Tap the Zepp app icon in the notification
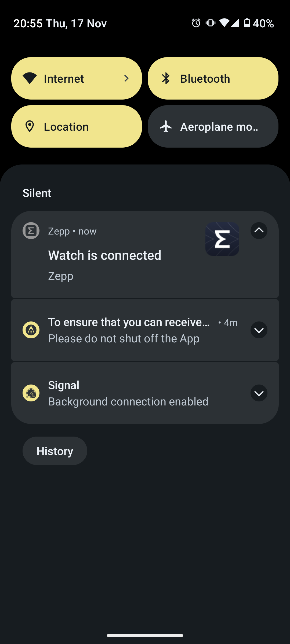 click(31, 231)
